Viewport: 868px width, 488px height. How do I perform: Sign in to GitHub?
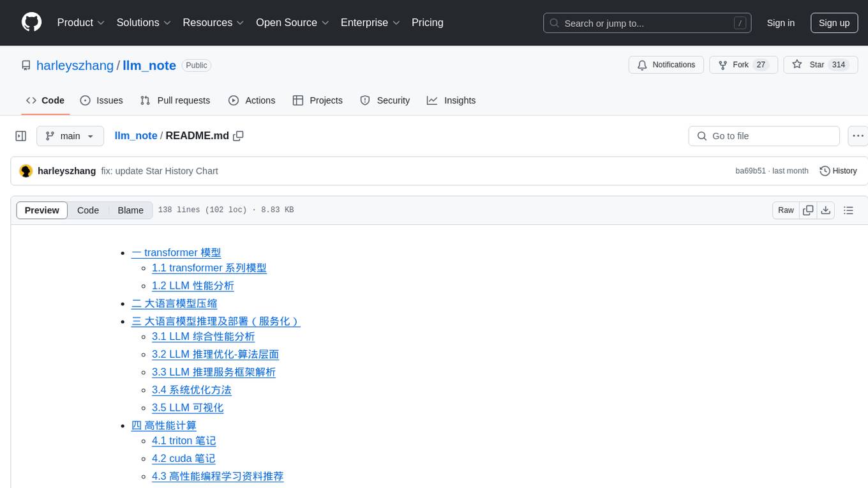click(x=781, y=23)
